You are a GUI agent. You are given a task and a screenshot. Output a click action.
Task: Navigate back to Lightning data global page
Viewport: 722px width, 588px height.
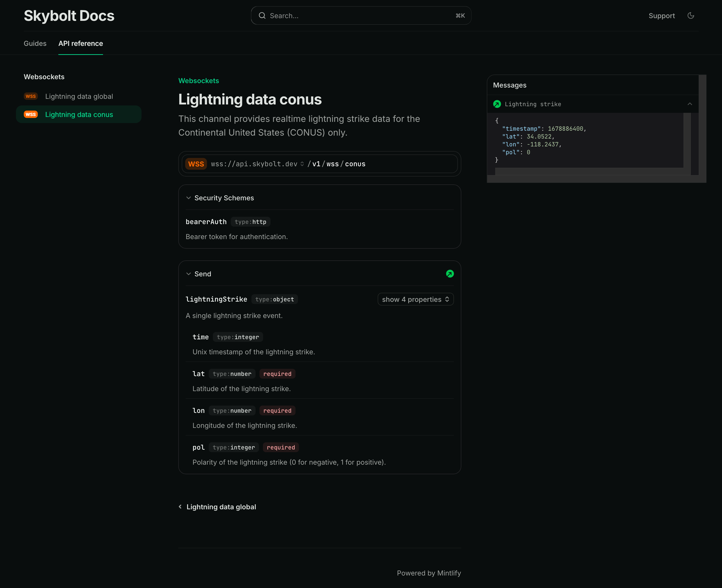pyautogui.click(x=221, y=507)
